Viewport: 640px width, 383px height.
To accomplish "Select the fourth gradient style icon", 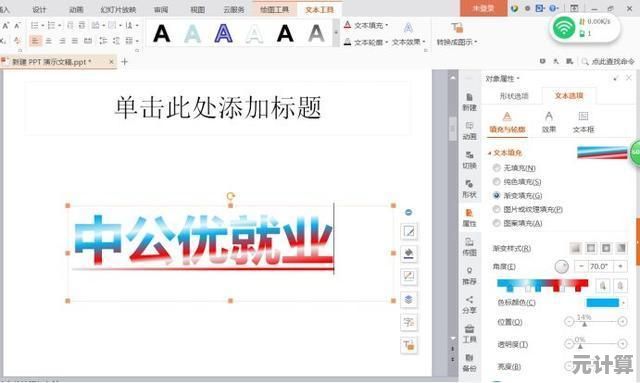I will click(x=621, y=248).
